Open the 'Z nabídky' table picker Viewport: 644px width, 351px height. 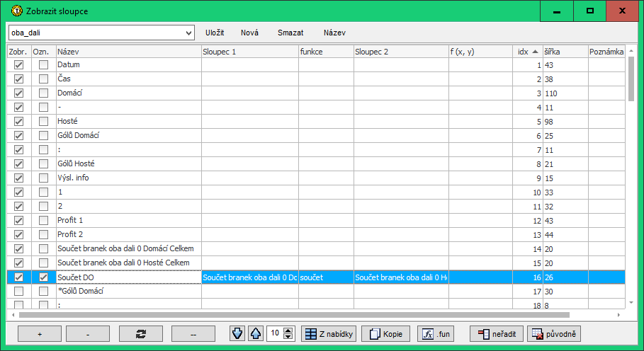click(x=329, y=333)
